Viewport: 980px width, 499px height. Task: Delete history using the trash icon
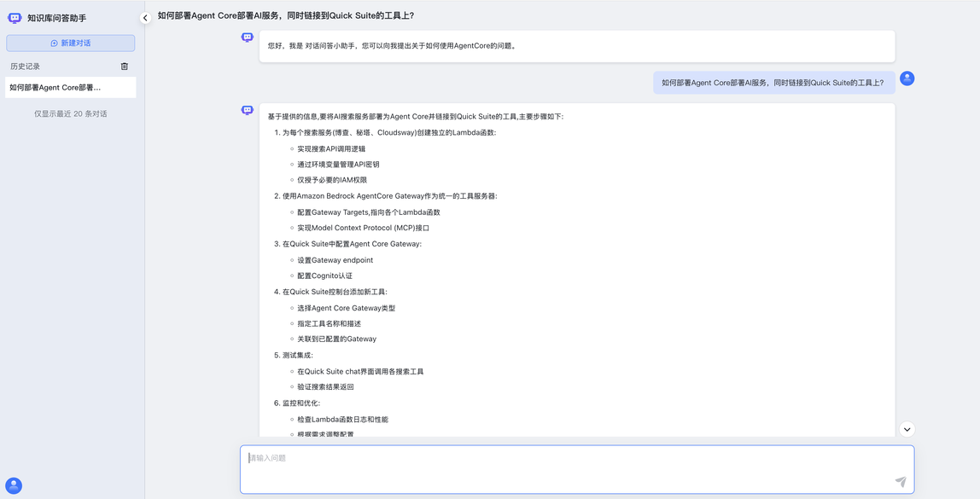pyautogui.click(x=125, y=67)
